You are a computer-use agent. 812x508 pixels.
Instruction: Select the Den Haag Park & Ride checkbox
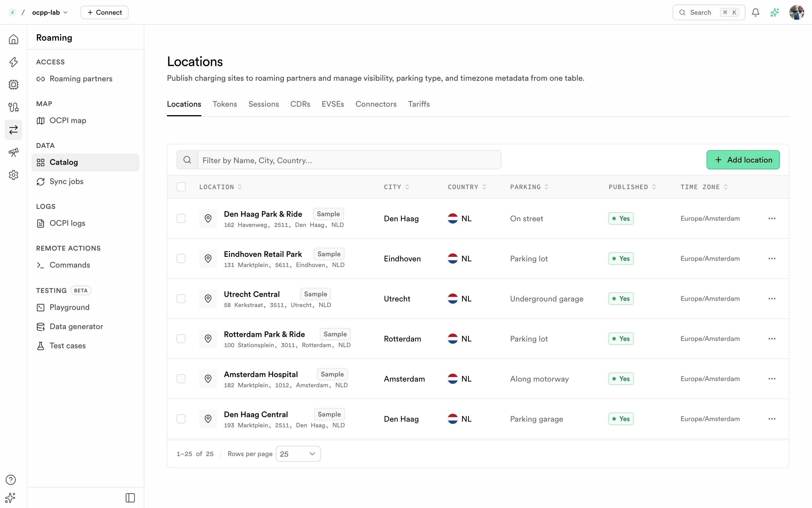pyautogui.click(x=181, y=218)
